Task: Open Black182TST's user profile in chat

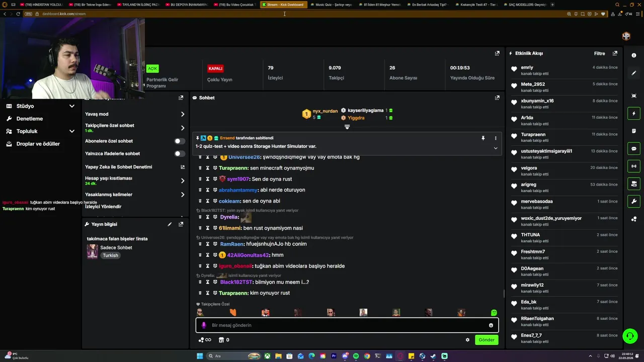Action: pos(236,282)
